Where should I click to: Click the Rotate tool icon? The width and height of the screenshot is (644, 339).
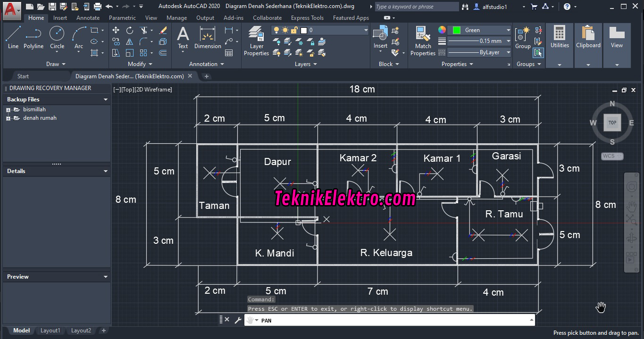pos(130,30)
